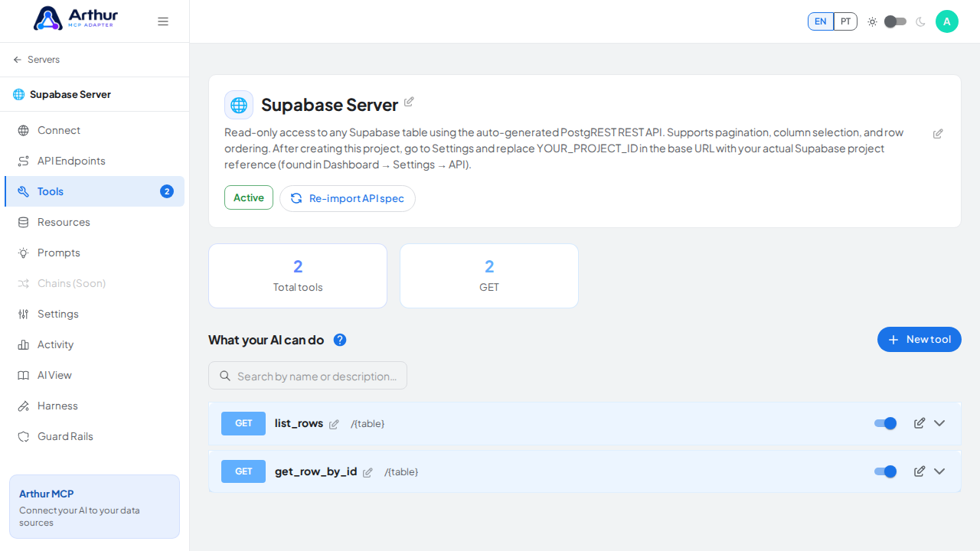This screenshot has width=980, height=551.
Task: Click the Harness icon
Action: pyautogui.click(x=24, y=406)
